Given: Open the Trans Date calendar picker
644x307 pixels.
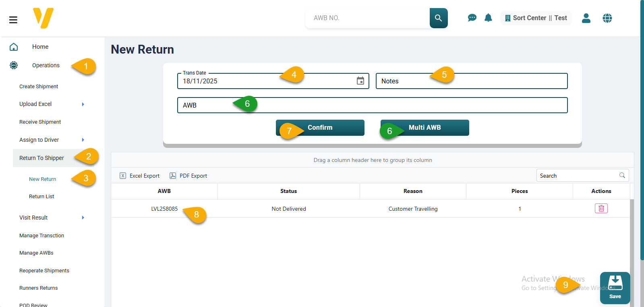Looking at the screenshot, I should click(360, 81).
